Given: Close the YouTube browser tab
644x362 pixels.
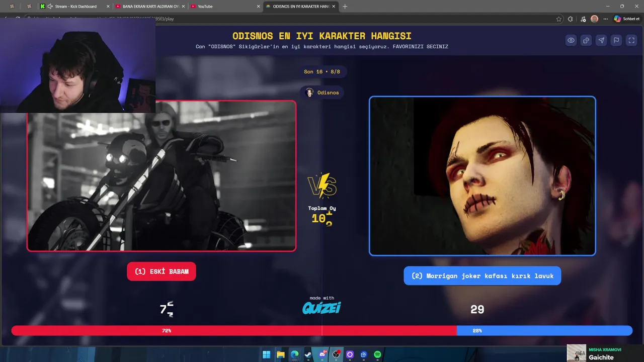Looking at the screenshot, I should click(259, 7).
